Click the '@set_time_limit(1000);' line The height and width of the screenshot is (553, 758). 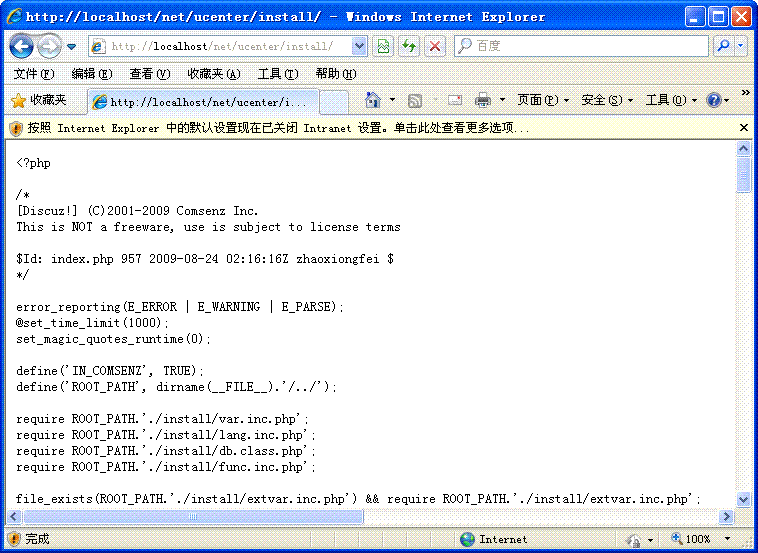[93, 322]
